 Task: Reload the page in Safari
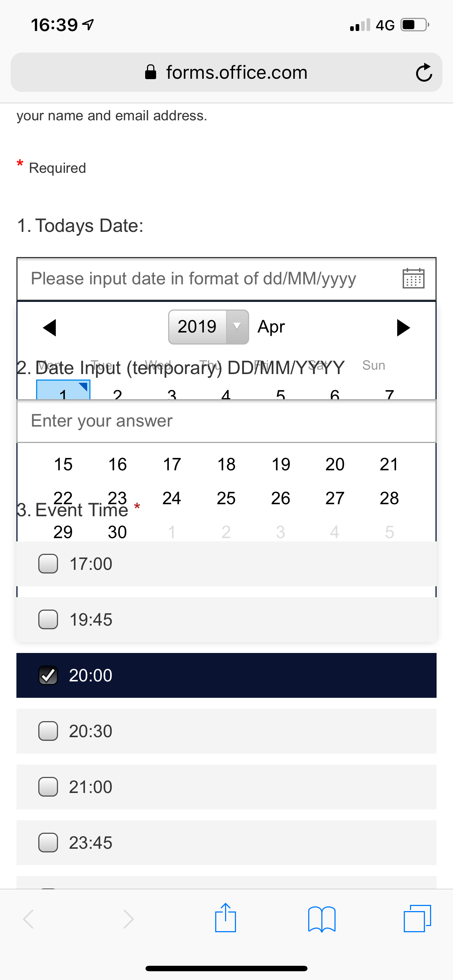pyautogui.click(x=424, y=72)
